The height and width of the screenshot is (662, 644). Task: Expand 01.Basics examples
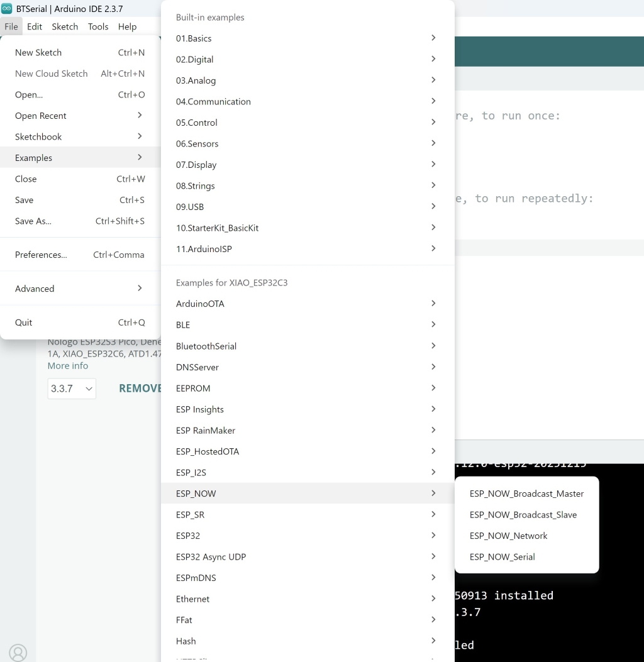[x=308, y=38]
